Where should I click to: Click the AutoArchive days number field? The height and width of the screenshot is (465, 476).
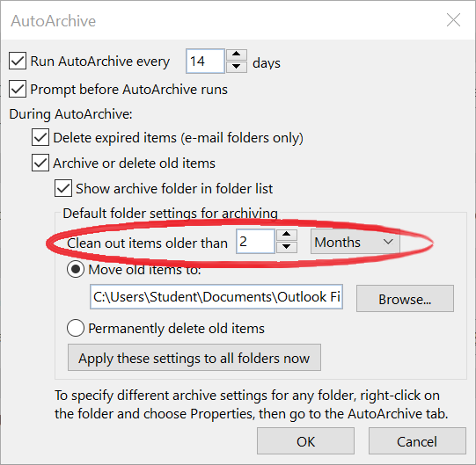(x=206, y=62)
